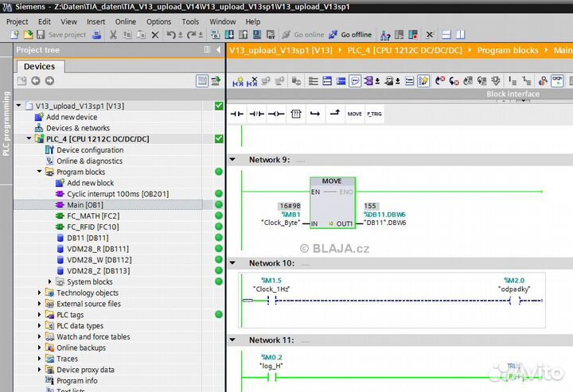
Task: Open the Online menu
Action: tap(125, 21)
